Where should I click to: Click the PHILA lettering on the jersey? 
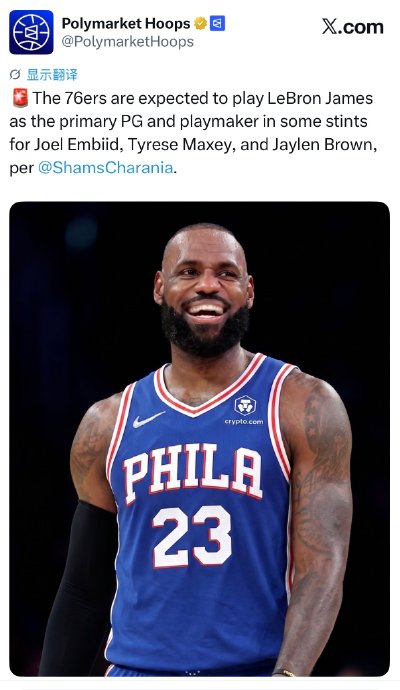[x=192, y=473]
